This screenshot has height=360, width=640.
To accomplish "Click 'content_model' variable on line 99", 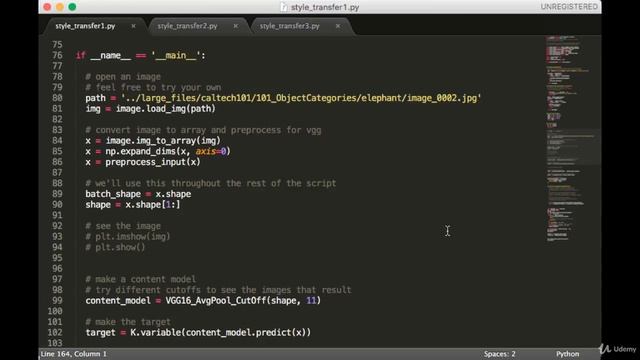I will point(118,301).
